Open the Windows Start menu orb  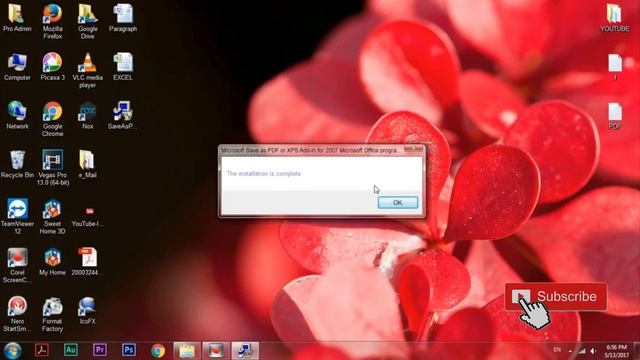click(13, 351)
